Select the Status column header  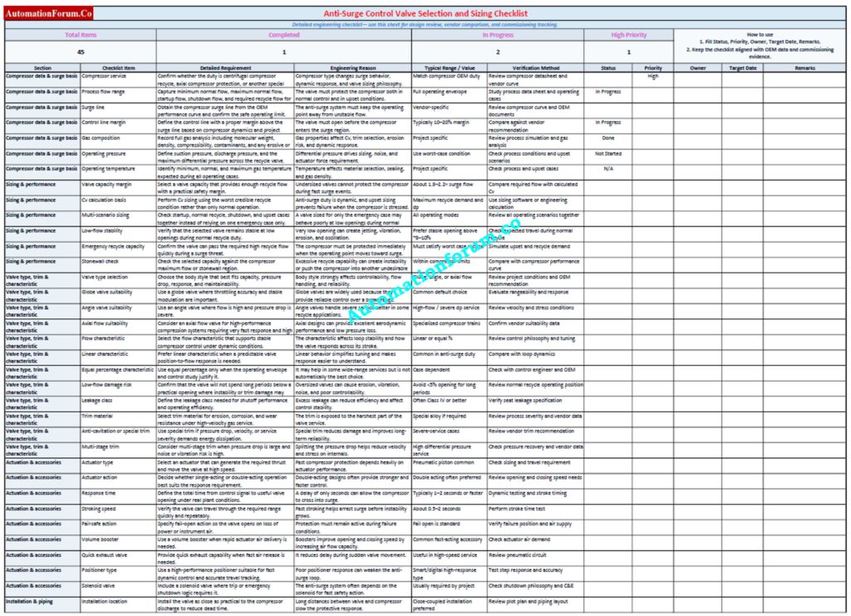(x=608, y=68)
